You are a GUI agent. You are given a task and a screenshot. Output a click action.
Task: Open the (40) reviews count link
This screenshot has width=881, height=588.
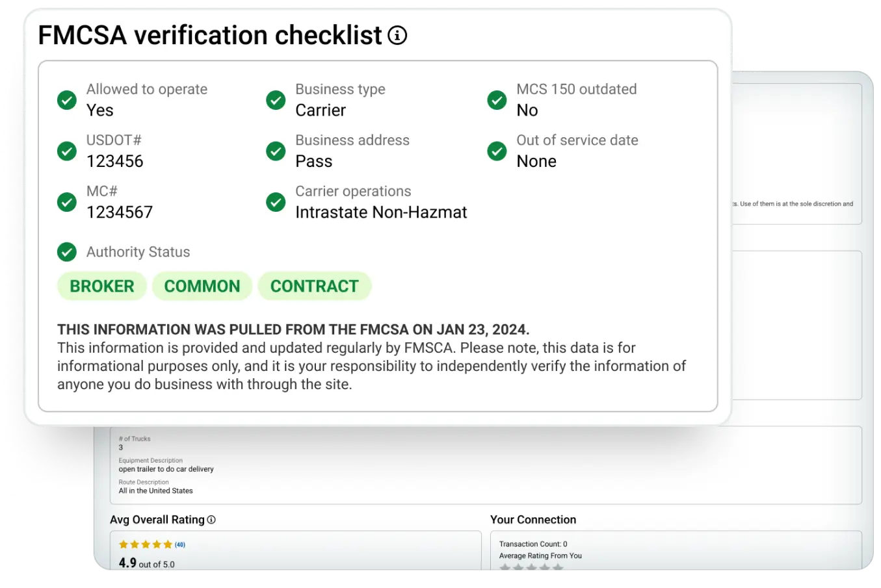pos(180,544)
